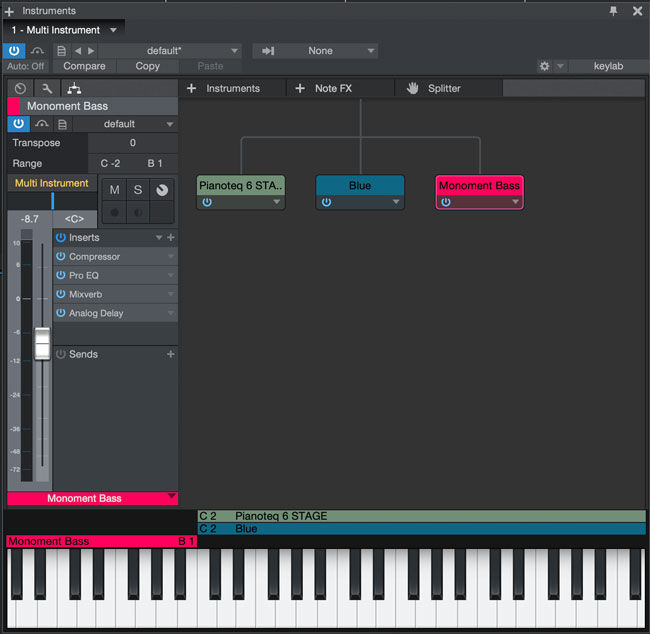Toggle the Compressor insert power button

tap(61, 256)
